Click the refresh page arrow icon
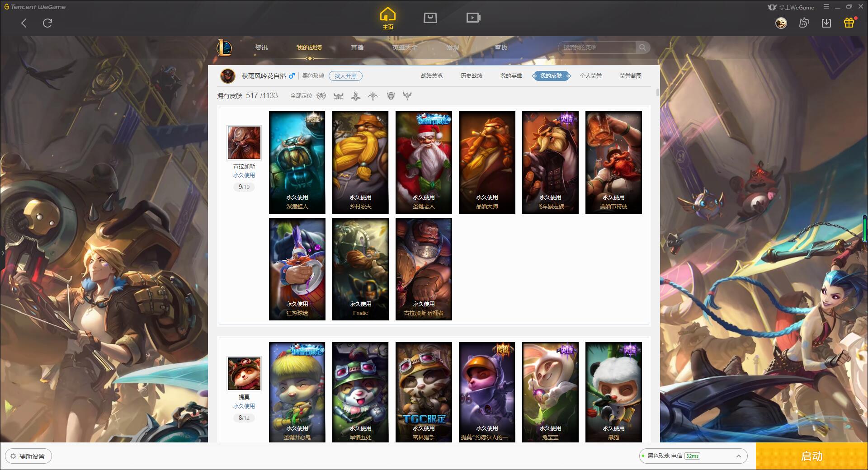Viewport: 868px width, 470px height. tap(47, 23)
